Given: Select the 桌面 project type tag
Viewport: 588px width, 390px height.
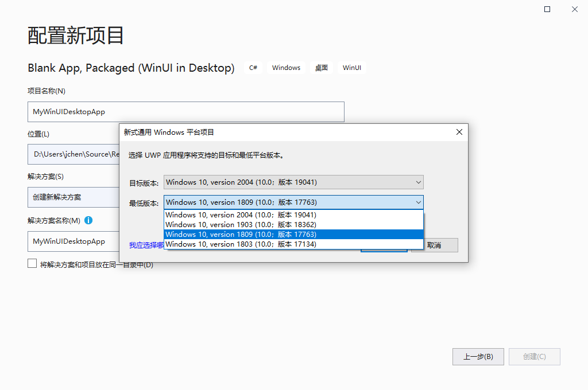Looking at the screenshot, I should click(x=322, y=67).
